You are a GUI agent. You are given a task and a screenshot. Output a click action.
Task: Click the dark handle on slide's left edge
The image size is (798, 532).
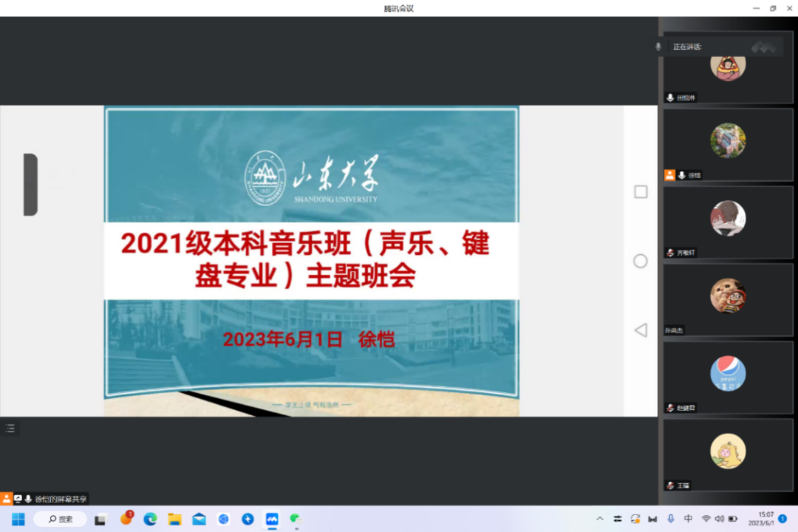click(30, 185)
